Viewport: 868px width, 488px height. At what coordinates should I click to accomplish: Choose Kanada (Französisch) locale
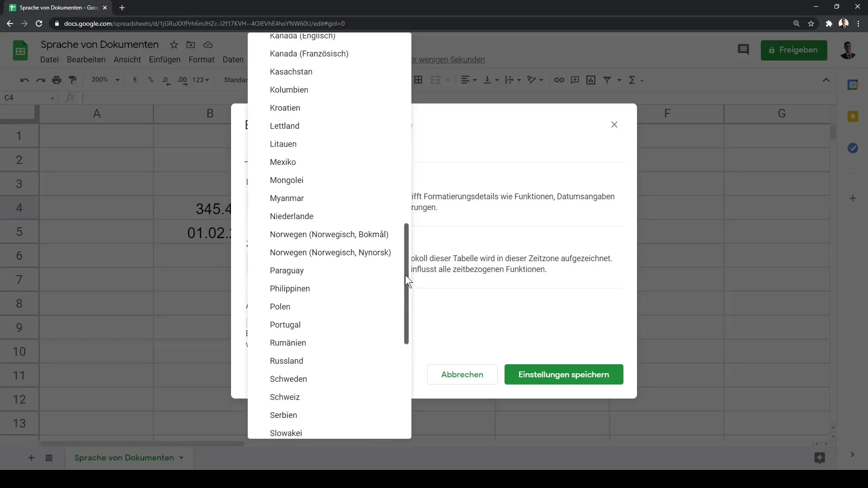point(330,54)
